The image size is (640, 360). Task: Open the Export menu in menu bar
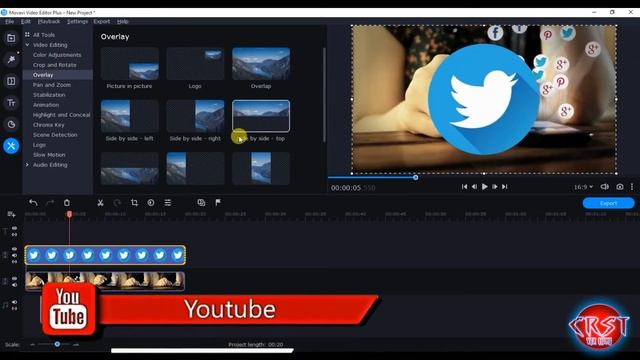pyautogui.click(x=102, y=21)
